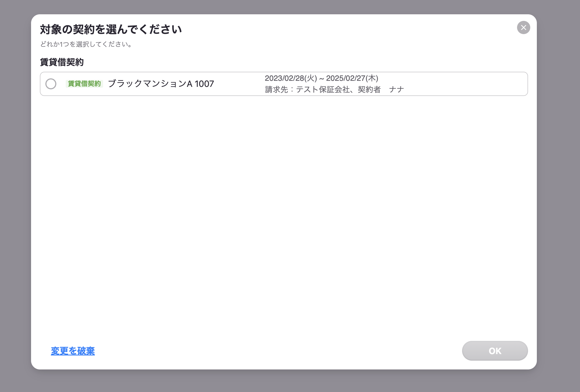Click the 請求先 billing destination text

coord(276,90)
